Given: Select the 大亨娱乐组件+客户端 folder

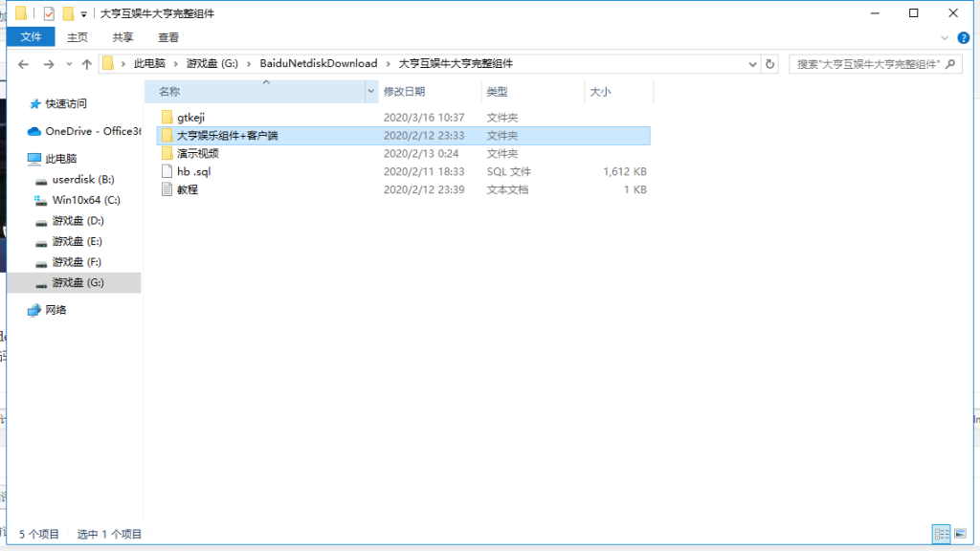Looking at the screenshot, I should click(x=403, y=136).
